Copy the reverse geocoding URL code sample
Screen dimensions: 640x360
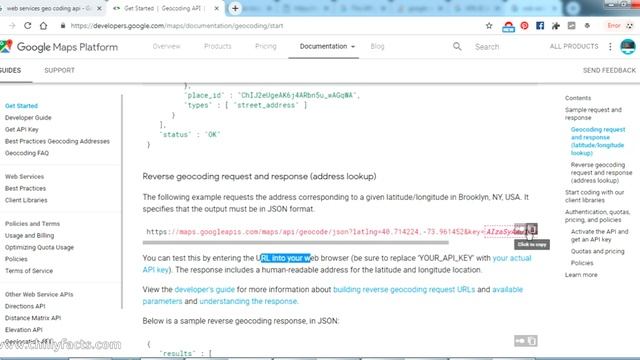531,229
